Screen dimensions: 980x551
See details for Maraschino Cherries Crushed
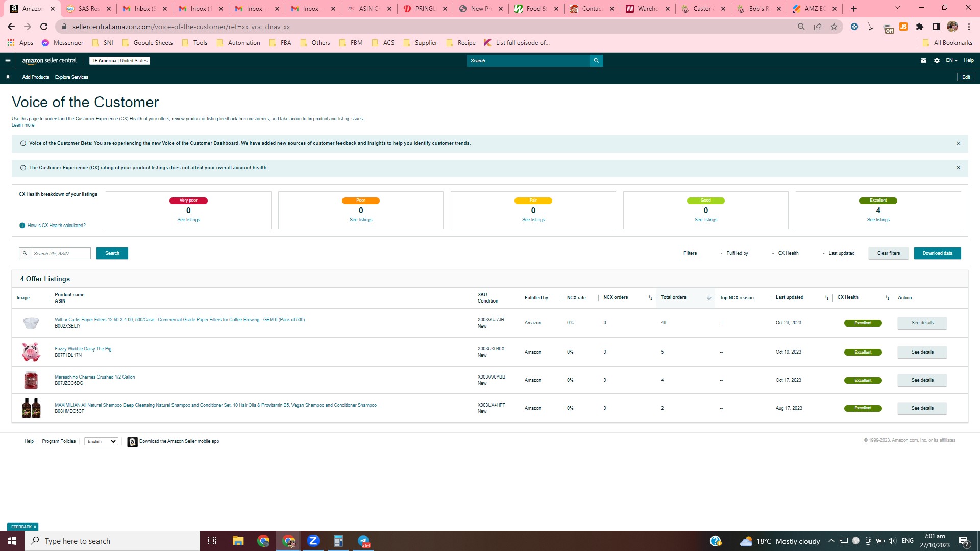(922, 381)
